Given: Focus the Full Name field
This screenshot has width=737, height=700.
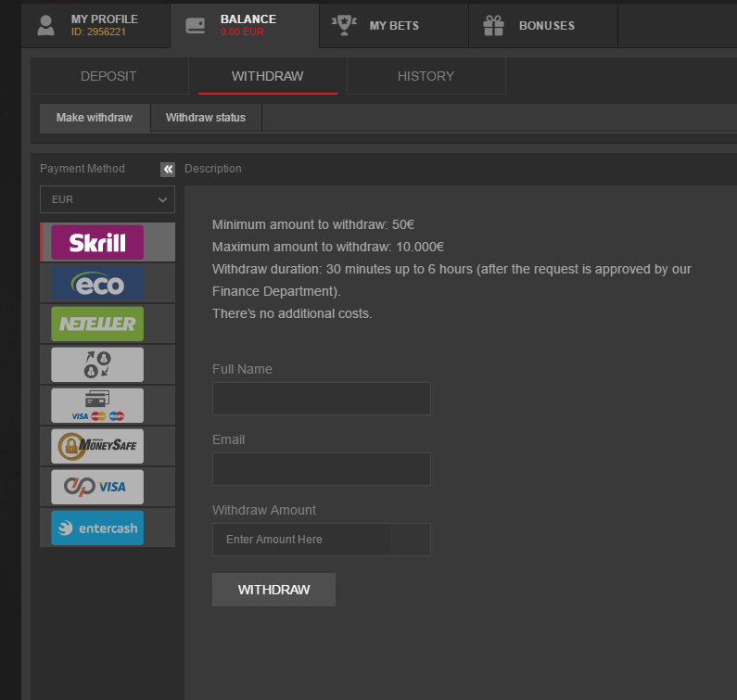Looking at the screenshot, I should point(322,399).
